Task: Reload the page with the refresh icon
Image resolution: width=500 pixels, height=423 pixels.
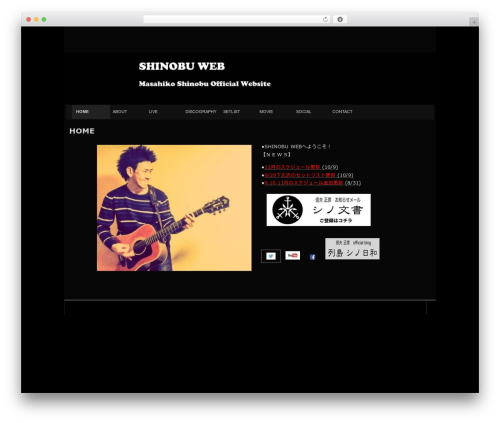Action: click(325, 19)
